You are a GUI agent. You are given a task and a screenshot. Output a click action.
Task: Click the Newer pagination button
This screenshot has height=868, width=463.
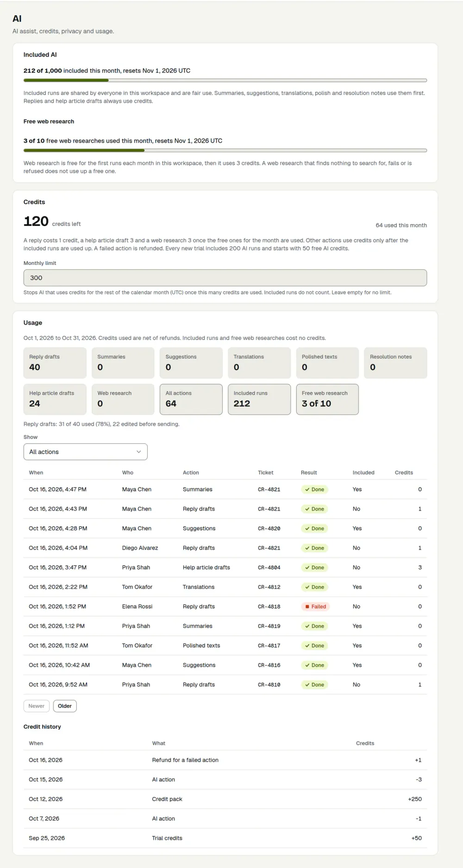(36, 706)
